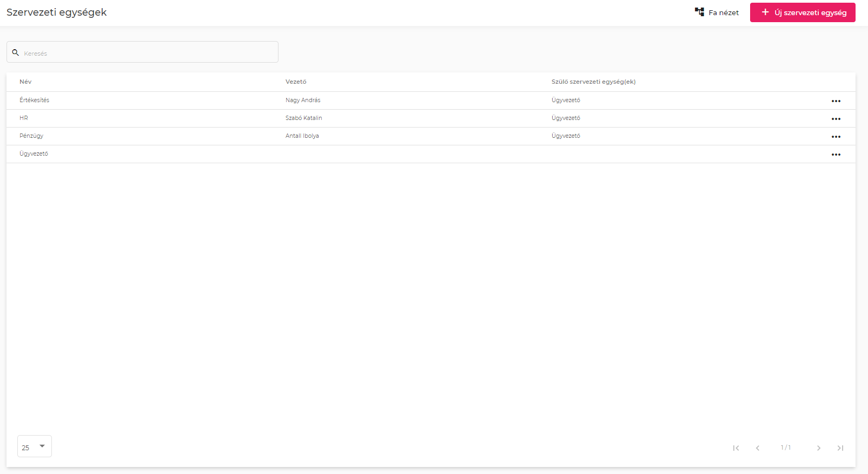This screenshot has height=474, width=868.
Task: Open three-dot menu for HR row
Action: tap(836, 119)
